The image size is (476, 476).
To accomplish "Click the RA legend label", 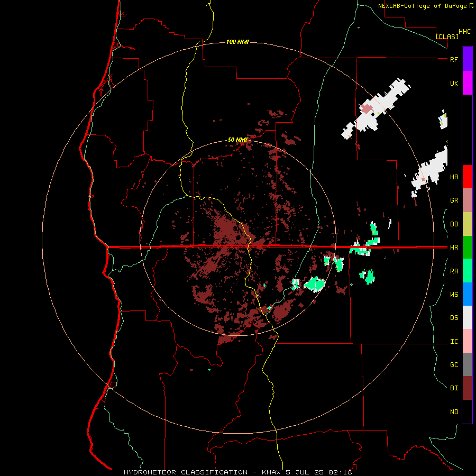I will [454, 271].
